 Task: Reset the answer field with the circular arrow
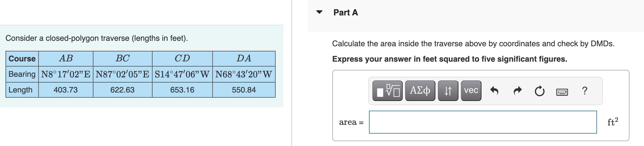coord(539,91)
